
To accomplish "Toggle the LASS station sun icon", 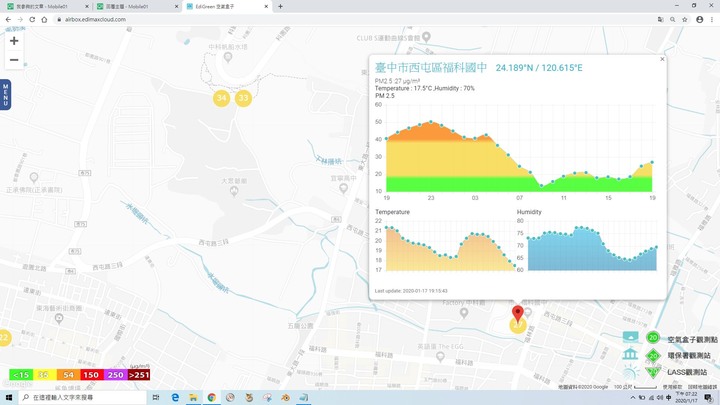I will 630,371.
